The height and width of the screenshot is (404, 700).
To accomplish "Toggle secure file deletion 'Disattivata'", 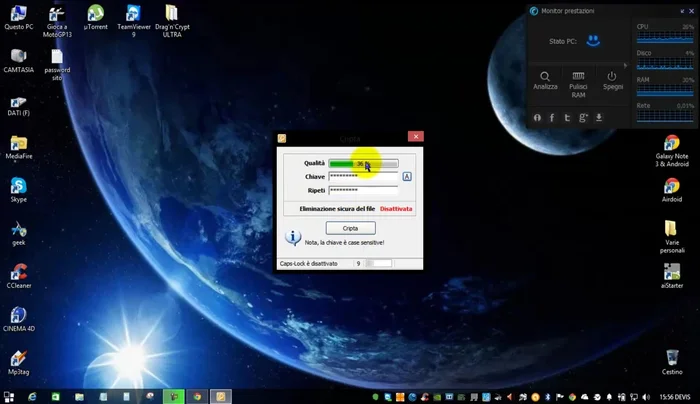I will click(x=396, y=209).
